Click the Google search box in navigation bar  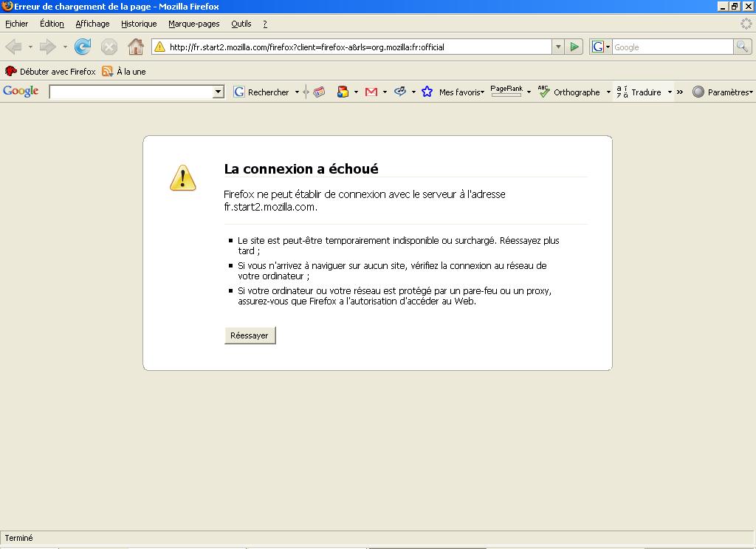click(673, 47)
